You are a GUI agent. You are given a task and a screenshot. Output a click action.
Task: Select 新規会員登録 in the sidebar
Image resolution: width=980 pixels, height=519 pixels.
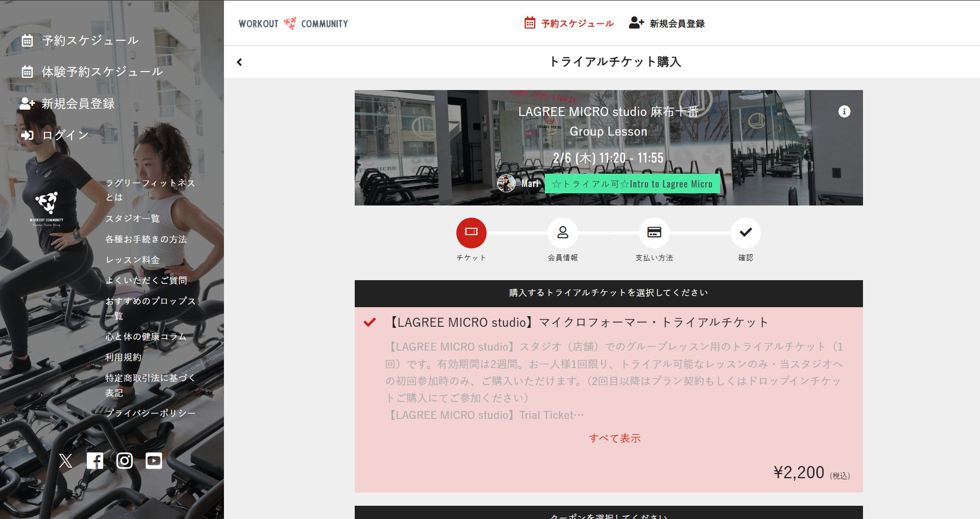(78, 104)
